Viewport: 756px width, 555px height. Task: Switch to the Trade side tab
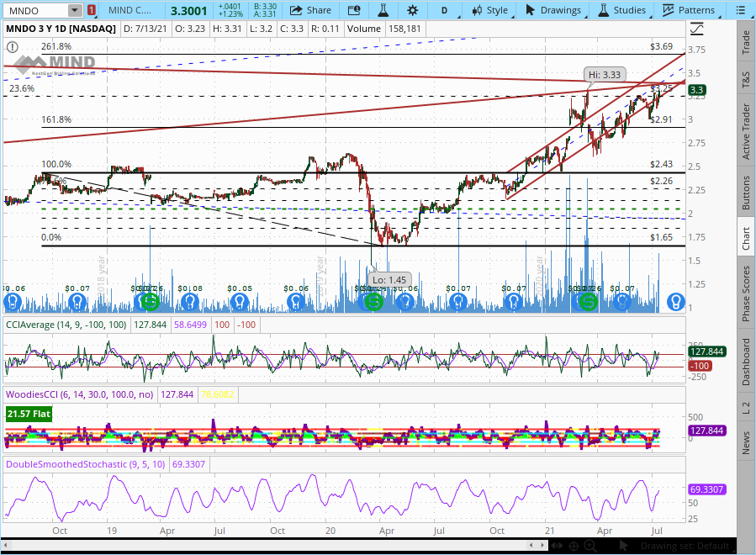[x=745, y=42]
